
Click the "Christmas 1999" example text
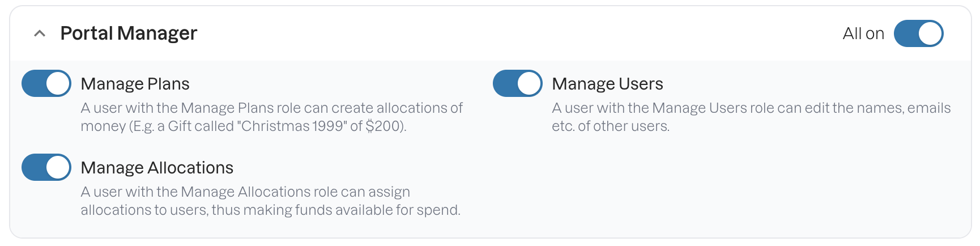click(294, 126)
